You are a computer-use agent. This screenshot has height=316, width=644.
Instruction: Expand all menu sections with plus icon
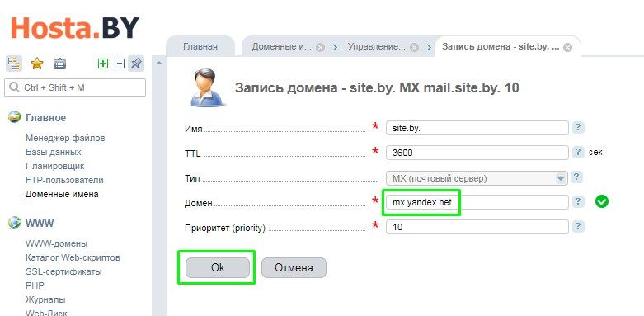103,64
